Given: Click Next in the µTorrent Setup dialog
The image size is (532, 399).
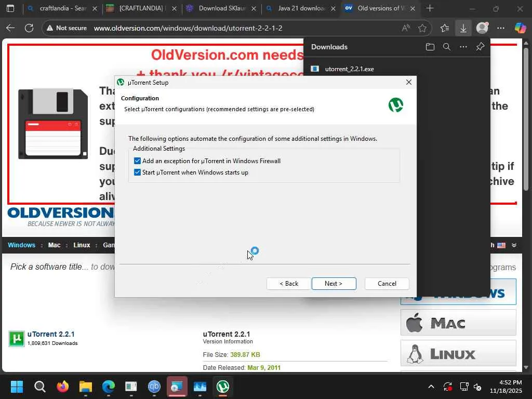Looking at the screenshot, I should (x=334, y=284).
